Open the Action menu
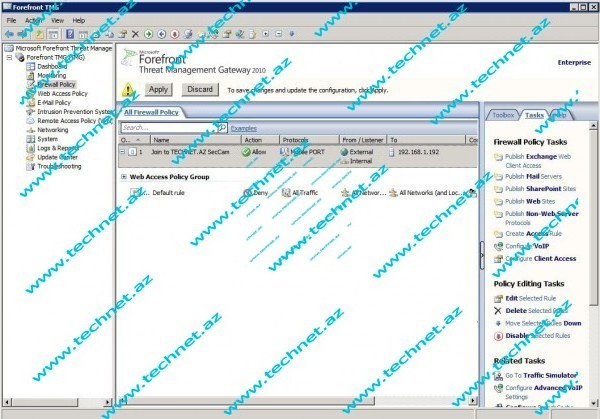Image resolution: width=600 pixels, height=419 pixels. point(34,19)
